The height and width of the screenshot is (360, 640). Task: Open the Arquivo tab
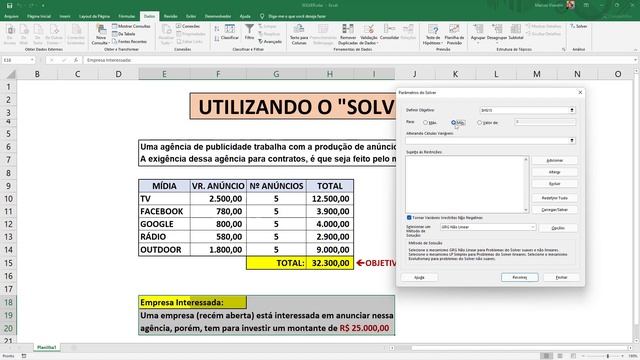(11, 16)
